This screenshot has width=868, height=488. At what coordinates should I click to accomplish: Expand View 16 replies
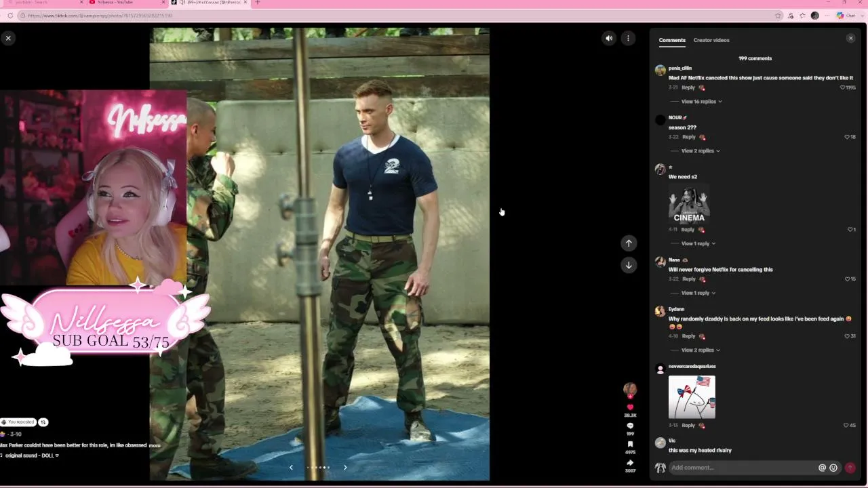pos(701,102)
